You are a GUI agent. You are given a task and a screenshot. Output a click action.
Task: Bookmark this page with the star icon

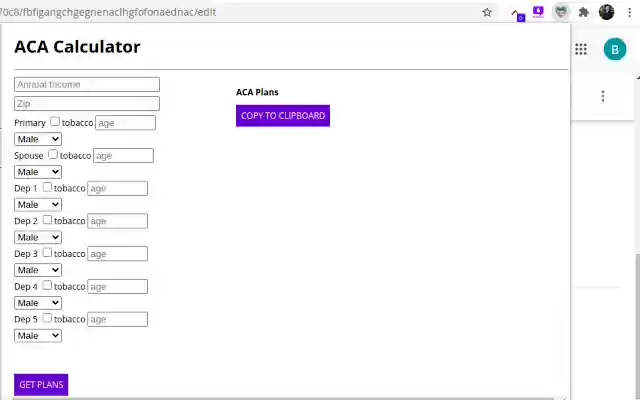(487, 12)
